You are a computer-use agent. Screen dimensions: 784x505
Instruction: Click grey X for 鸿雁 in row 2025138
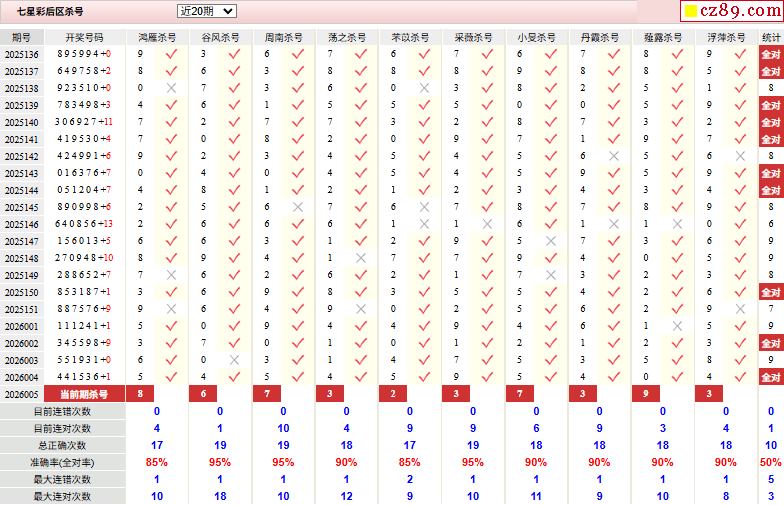coord(172,88)
